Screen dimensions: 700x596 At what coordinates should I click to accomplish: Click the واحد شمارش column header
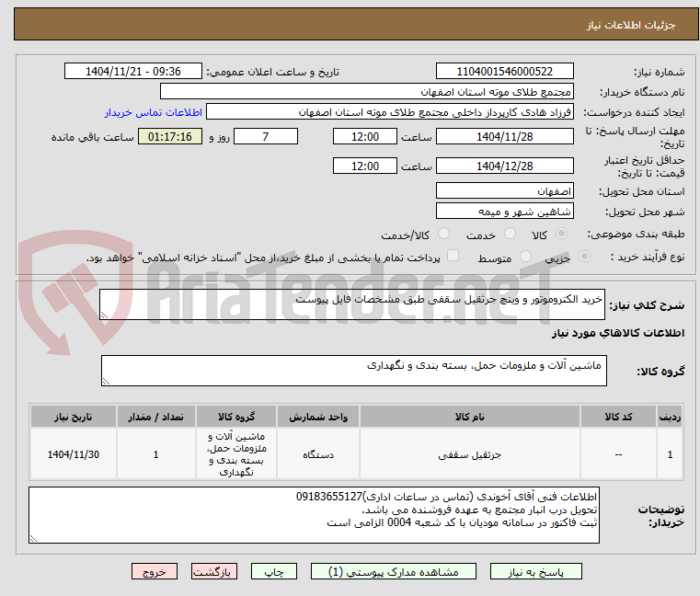click(318, 417)
